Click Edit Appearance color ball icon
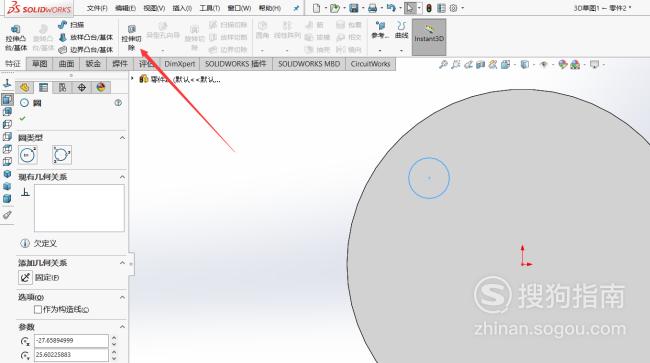Image resolution: width=650 pixels, height=363 pixels. tap(563, 64)
